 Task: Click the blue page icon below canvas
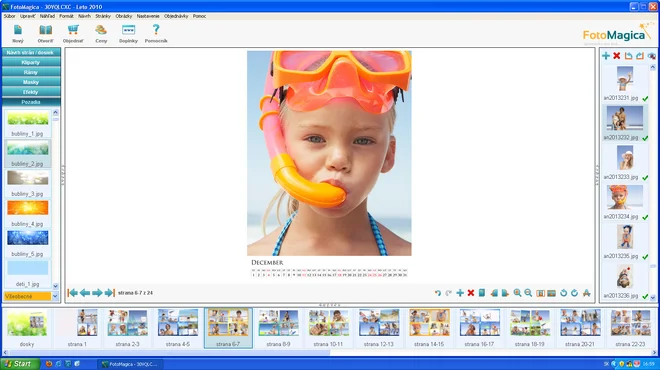(x=482, y=293)
